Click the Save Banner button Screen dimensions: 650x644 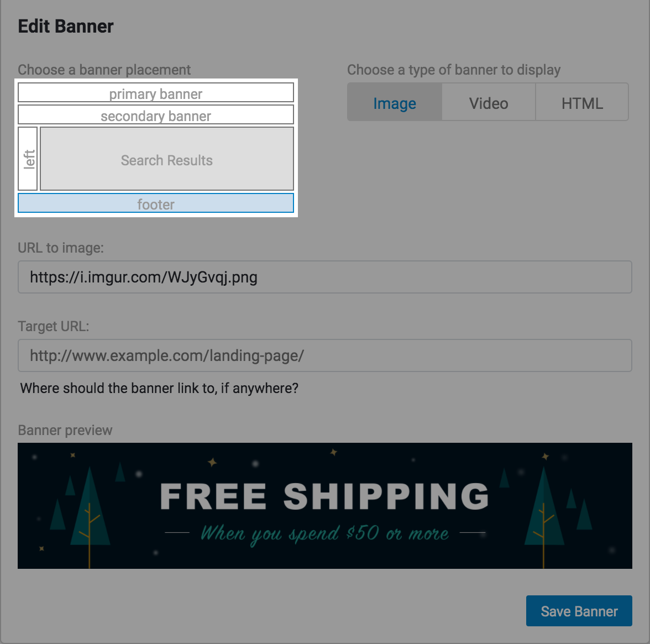click(579, 611)
